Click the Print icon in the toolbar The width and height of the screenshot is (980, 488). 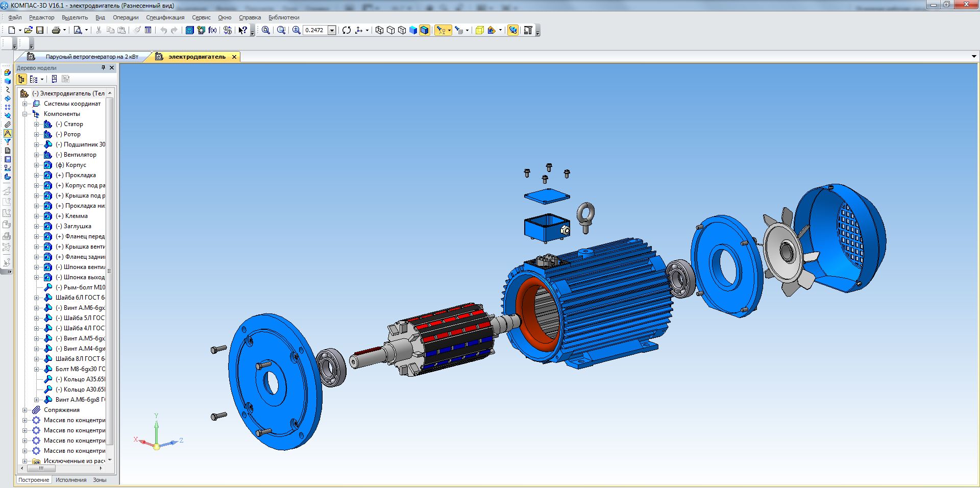(56, 30)
